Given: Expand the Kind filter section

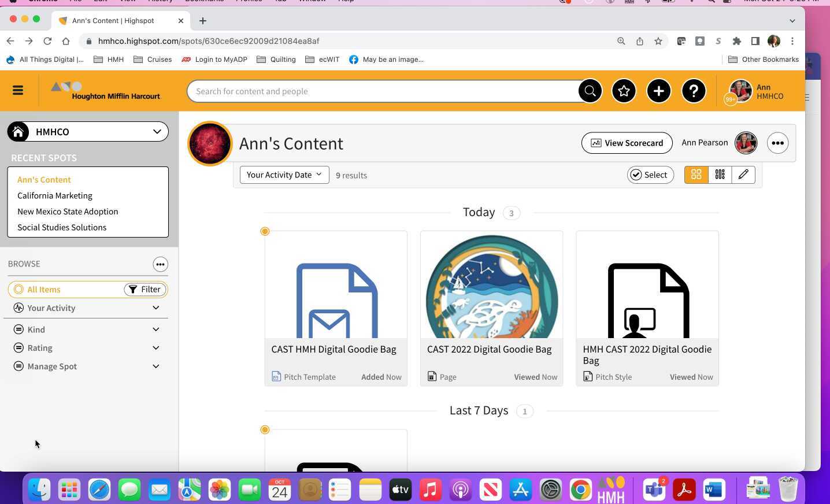Looking at the screenshot, I should 87,329.
